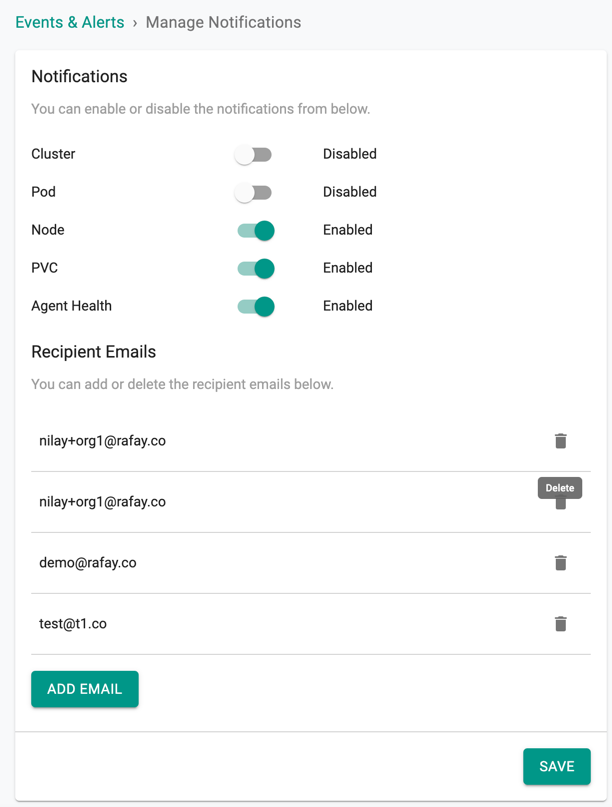This screenshot has width=612, height=807.
Task: Go back to Events & Alerts breadcrumb
Action: (x=69, y=22)
